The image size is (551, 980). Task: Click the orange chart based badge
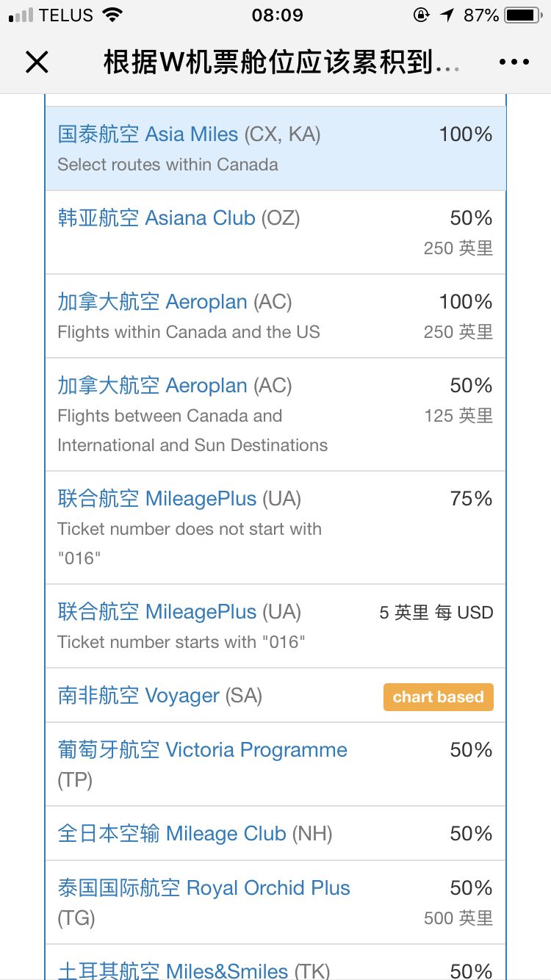[438, 697]
